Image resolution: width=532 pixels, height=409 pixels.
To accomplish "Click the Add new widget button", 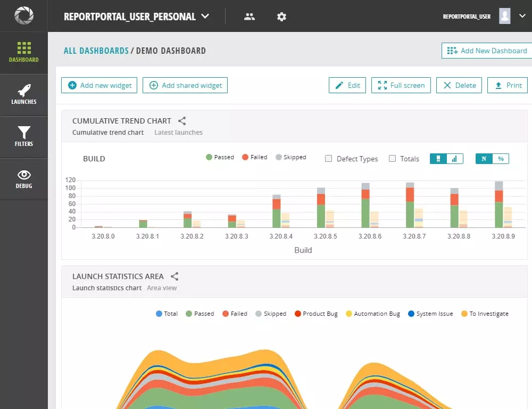I will click(99, 85).
